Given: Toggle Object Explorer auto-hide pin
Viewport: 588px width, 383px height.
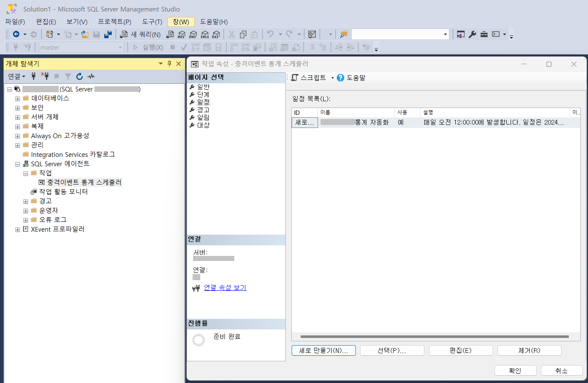Looking at the screenshot, I should (169, 64).
